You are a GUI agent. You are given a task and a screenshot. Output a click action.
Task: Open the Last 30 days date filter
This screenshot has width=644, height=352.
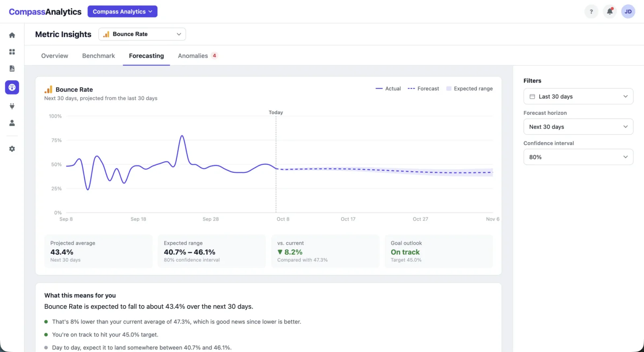(x=578, y=97)
